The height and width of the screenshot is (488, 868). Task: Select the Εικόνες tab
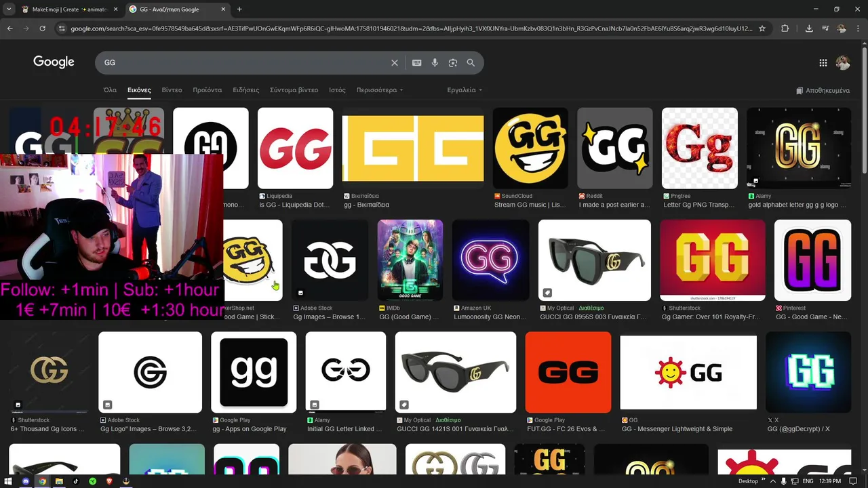point(139,90)
